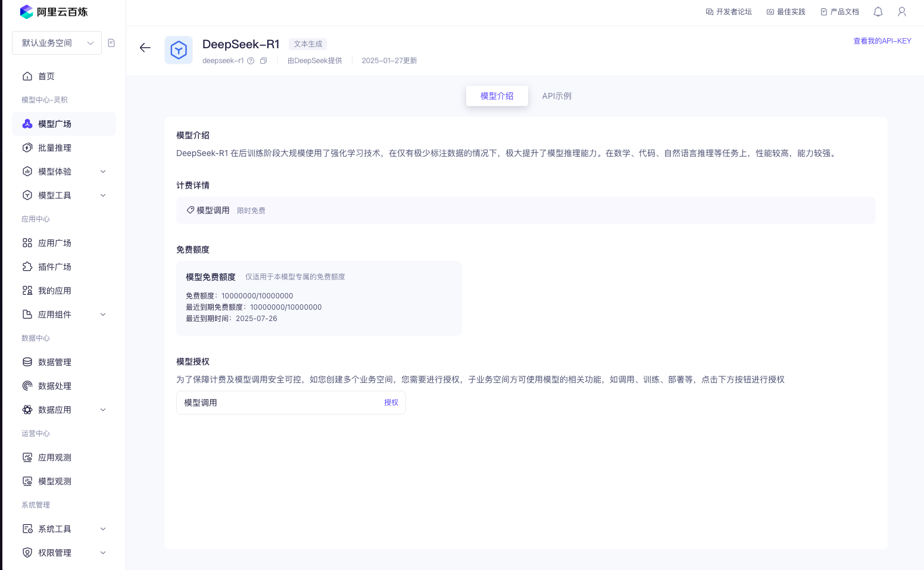Expand the 系统工具 menu chevron
This screenshot has height=570, width=924.
(x=103, y=529)
